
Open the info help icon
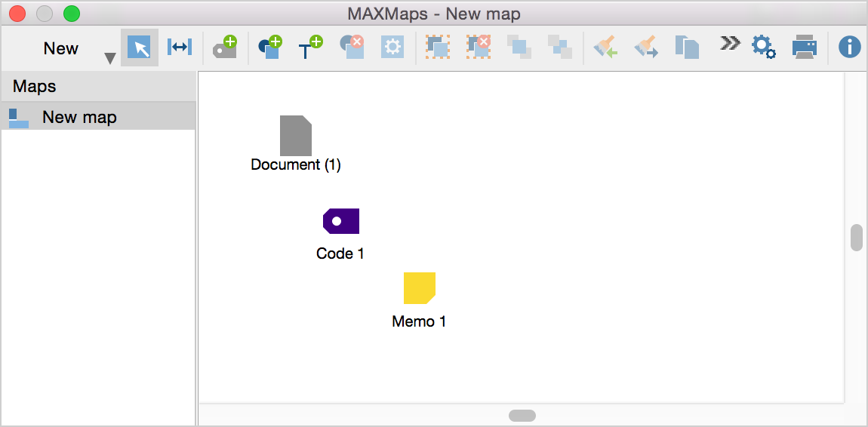pyautogui.click(x=850, y=48)
